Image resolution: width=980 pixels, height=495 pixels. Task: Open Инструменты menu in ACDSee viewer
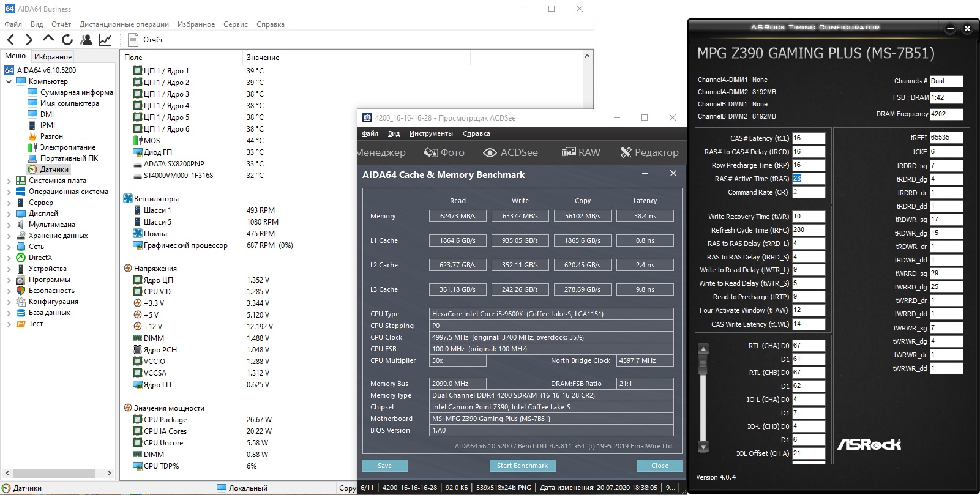[x=431, y=133]
